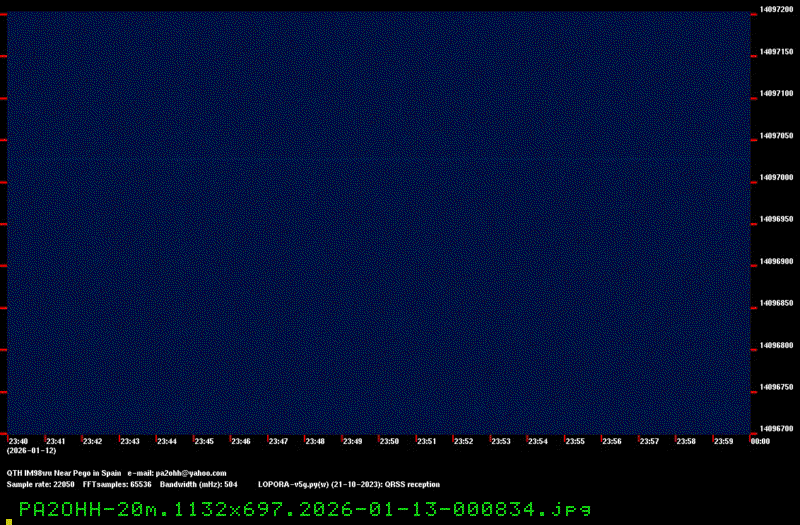Select the 23:42 time label

pyautogui.click(x=92, y=441)
